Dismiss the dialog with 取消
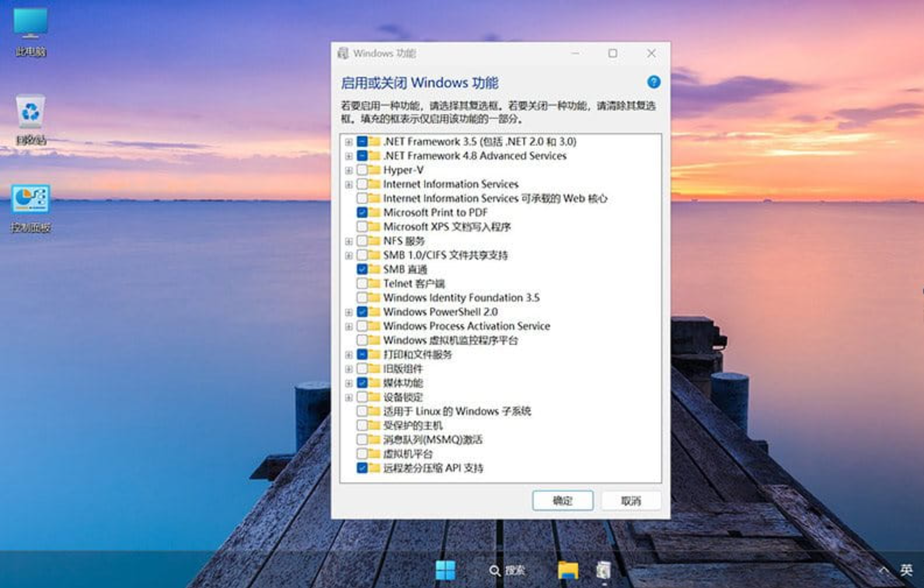Screen dimensions: 924x588 [630, 501]
